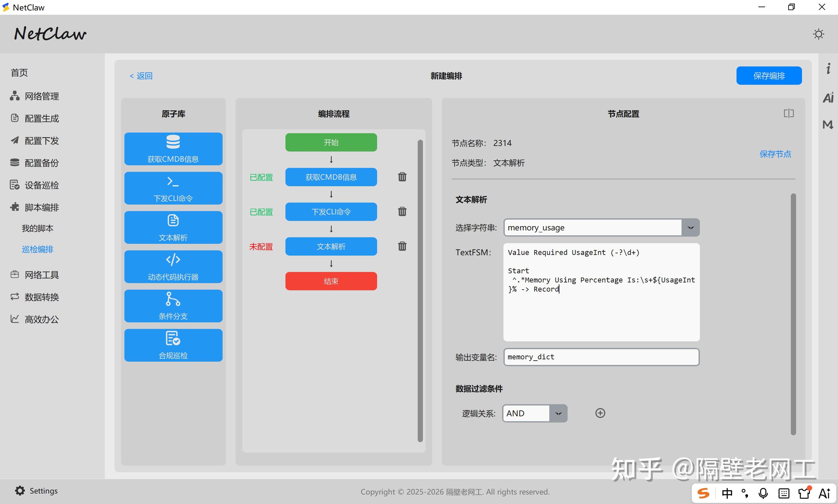
Task: Click 保存节点 link
Action: pos(775,154)
